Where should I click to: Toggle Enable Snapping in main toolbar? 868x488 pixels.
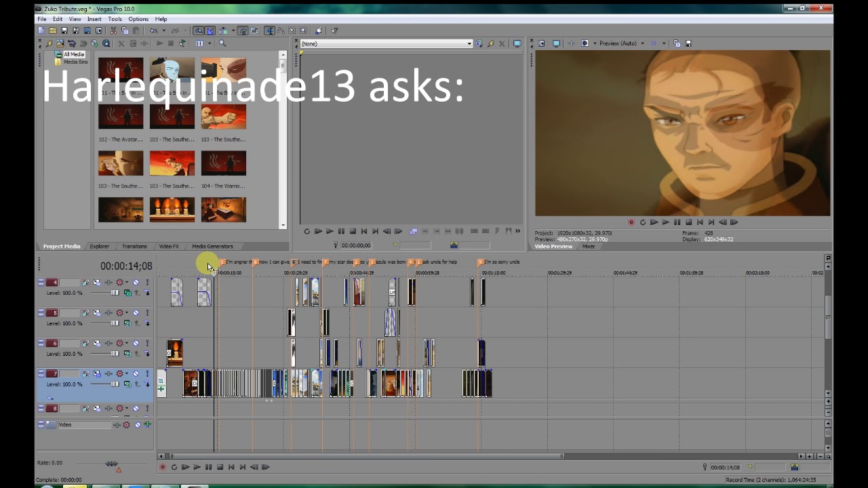coord(199,30)
